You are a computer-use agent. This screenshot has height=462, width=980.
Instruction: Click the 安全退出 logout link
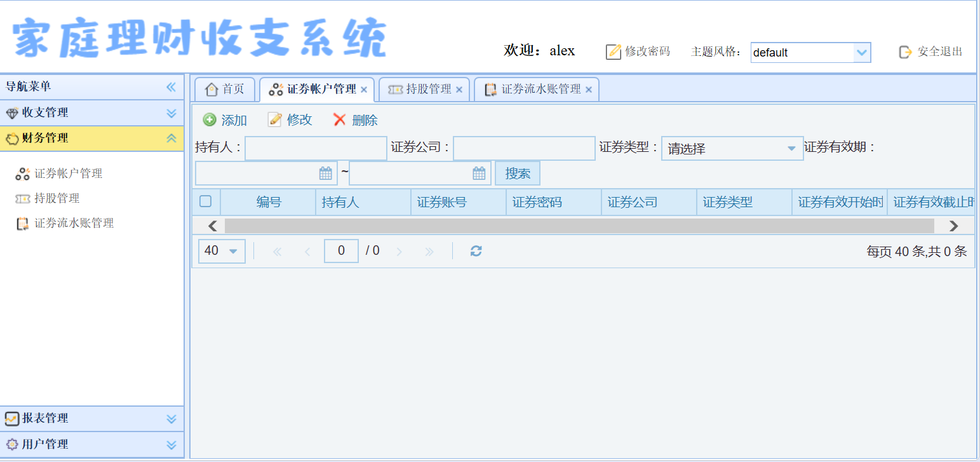pos(931,51)
